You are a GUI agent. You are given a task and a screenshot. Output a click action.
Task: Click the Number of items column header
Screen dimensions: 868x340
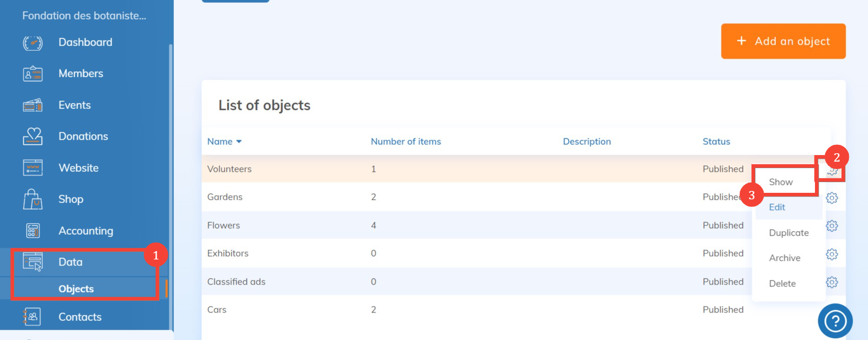click(406, 142)
